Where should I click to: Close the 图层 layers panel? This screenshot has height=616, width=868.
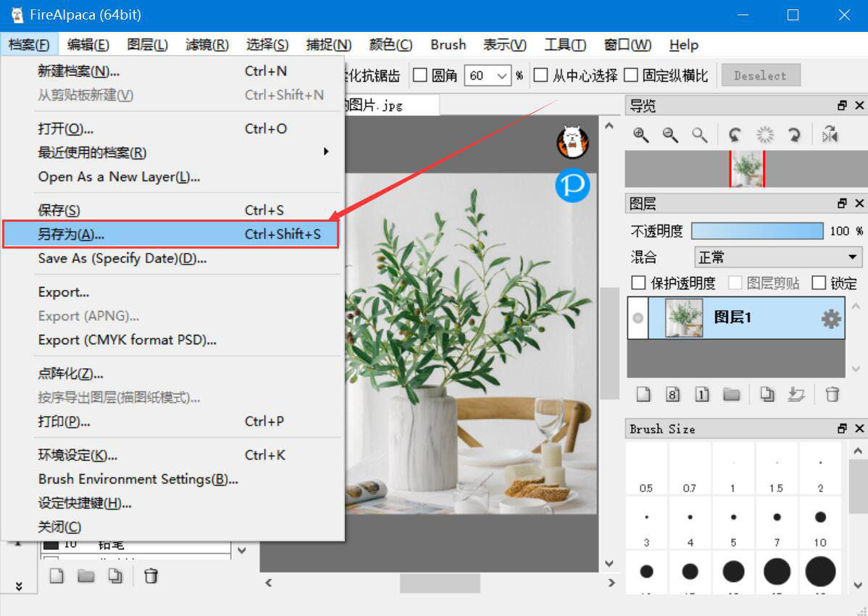pyautogui.click(x=859, y=203)
